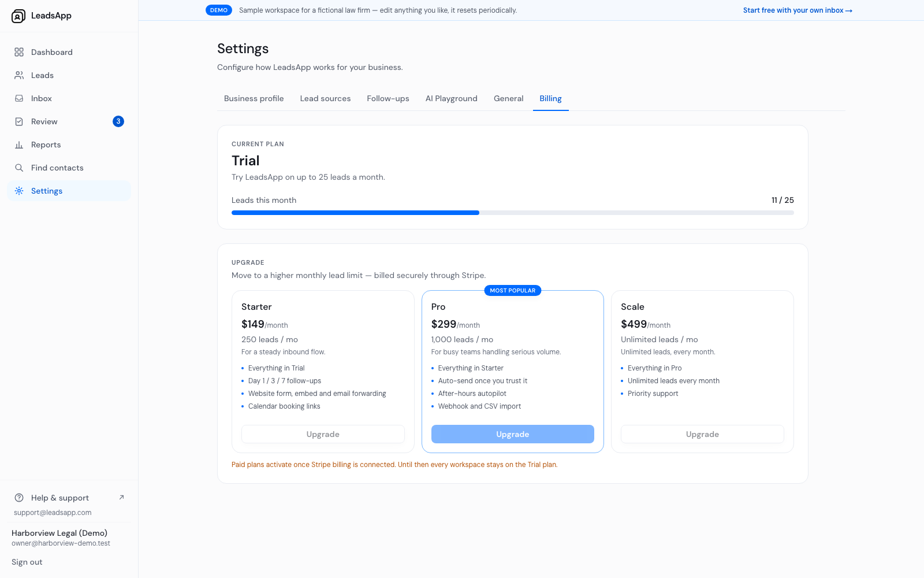The height and width of the screenshot is (578, 924).
Task: Click '$499' Scale price
Action: pos(634,324)
